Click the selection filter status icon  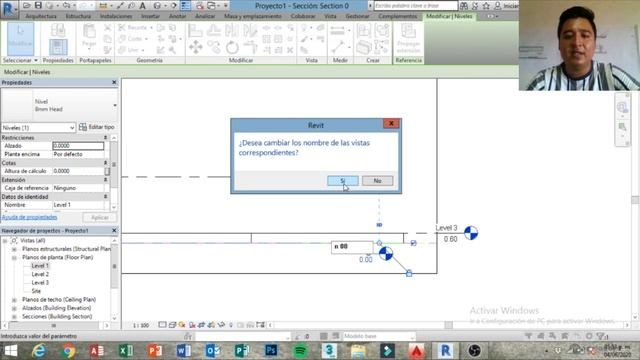click(601, 336)
